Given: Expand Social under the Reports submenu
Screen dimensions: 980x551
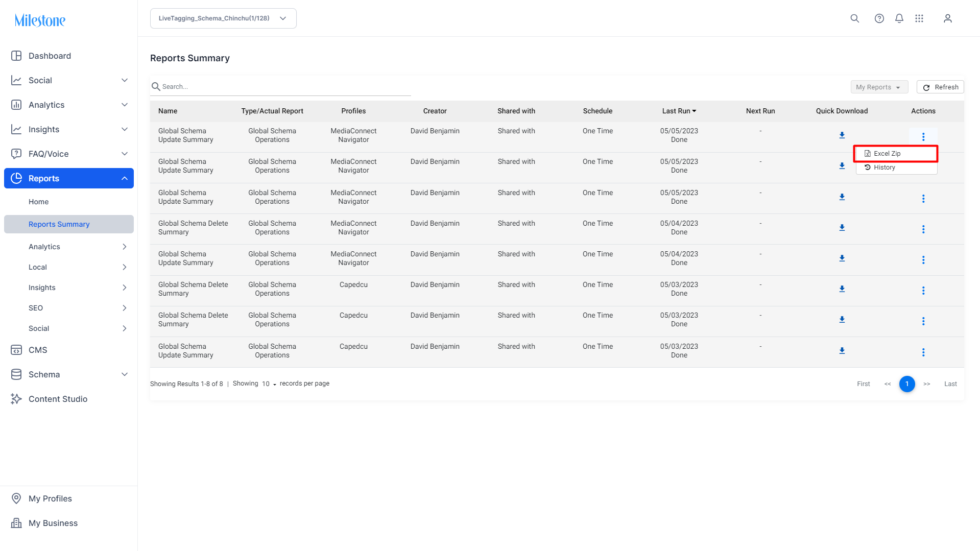Looking at the screenshot, I should pyautogui.click(x=125, y=328).
